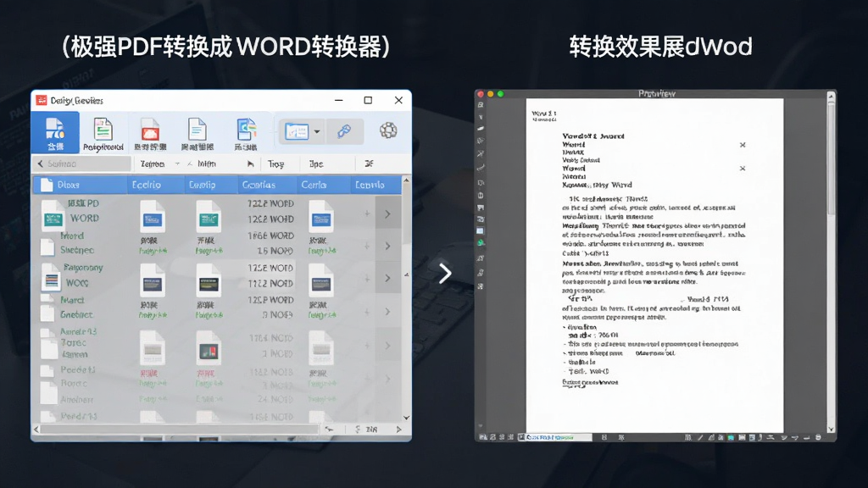Click the highlighted blue icon in Preview sidebar
The height and width of the screenshot is (488, 868).
[481, 230]
